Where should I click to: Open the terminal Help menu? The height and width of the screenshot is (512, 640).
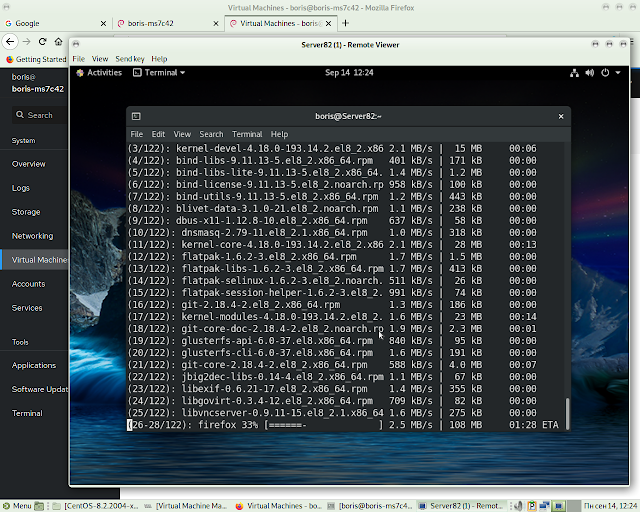pos(279,134)
